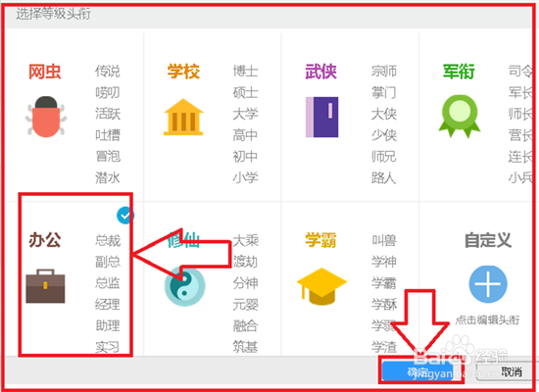Click the 小学 title text
This screenshot has height=392, width=539.
[245, 177]
